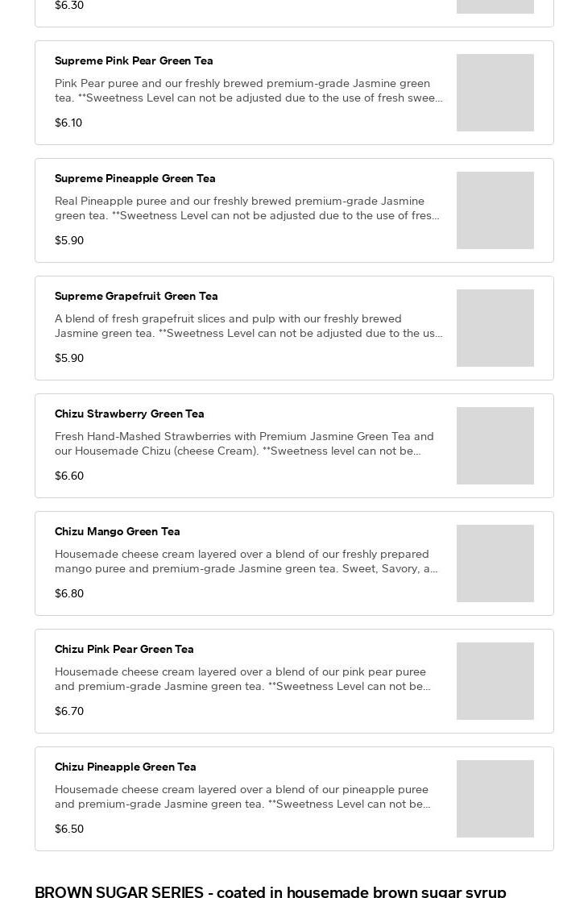Click Supreme Pineapple Green Tea thumbnail

495,210
